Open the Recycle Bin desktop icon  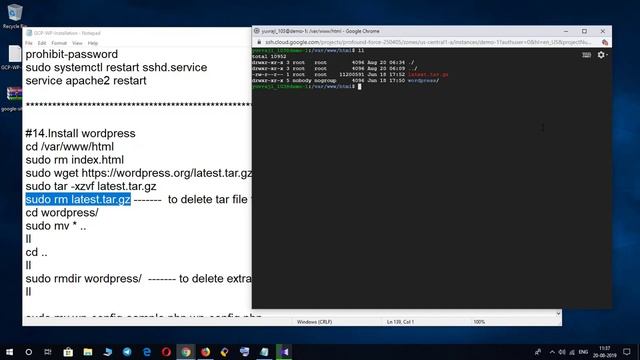(15, 16)
